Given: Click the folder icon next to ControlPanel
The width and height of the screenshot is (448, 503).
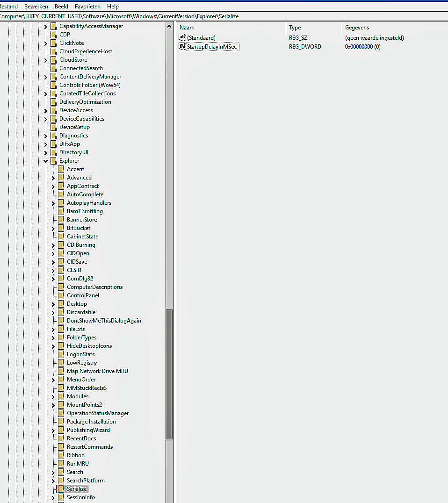Looking at the screenshot, I should [61, 295].
